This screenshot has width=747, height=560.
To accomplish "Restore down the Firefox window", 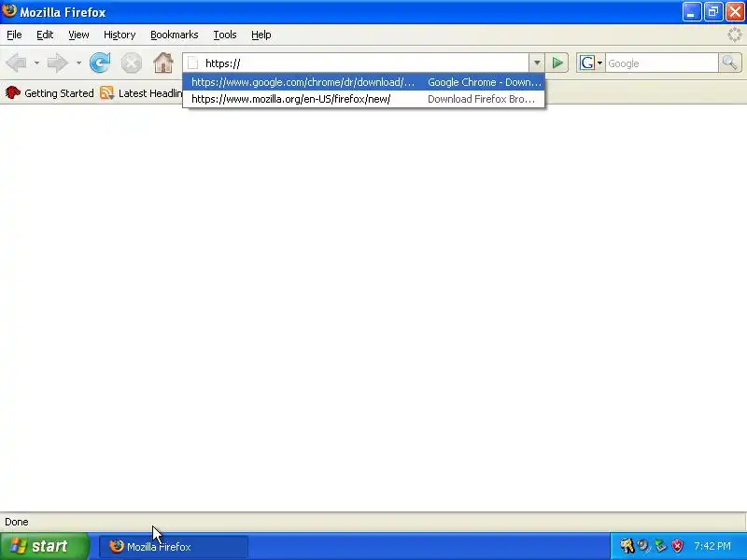I will [713, 12].
